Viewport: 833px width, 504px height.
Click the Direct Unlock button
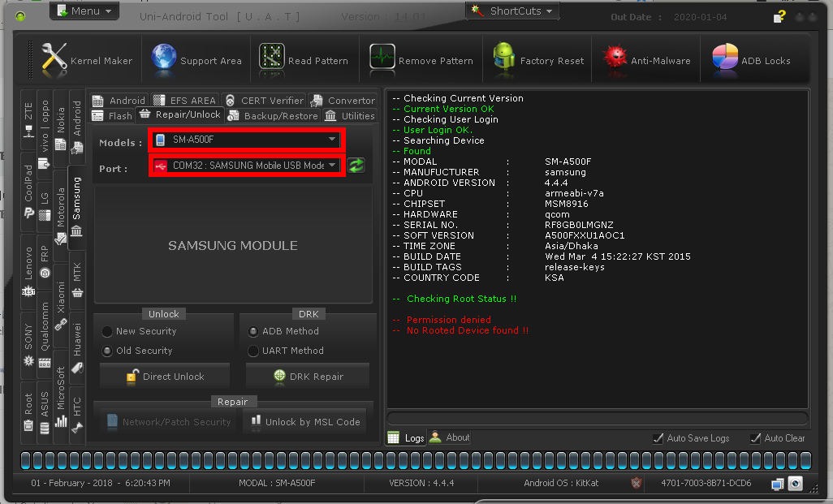165,377
